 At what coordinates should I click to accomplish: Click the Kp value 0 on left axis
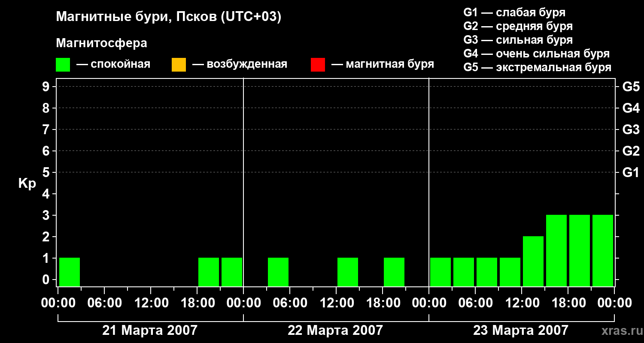point(47,280)
